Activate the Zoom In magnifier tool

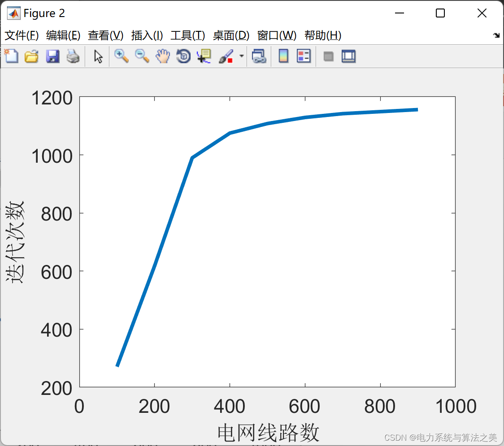[121, 56]
